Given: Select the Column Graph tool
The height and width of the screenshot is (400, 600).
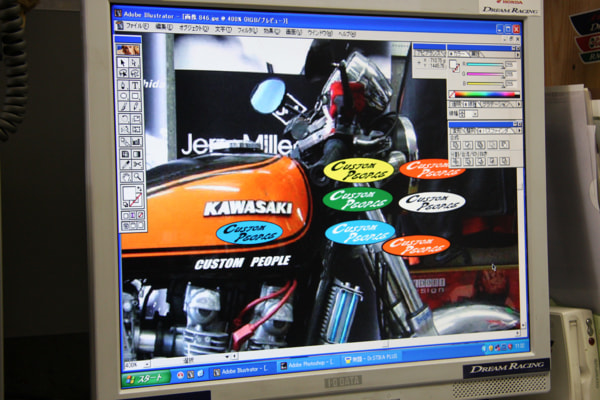Looking at the screenshot, I should 137,142.
